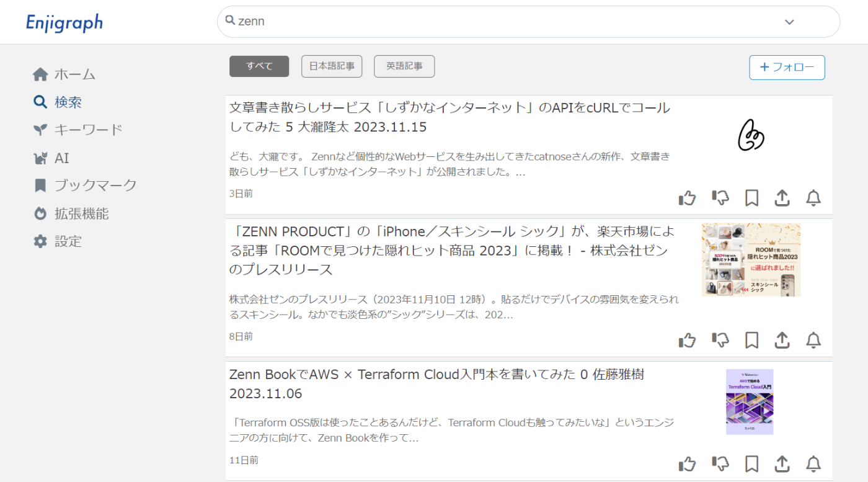Dislike the しずかなインターネット cURL article
Viewport: 868px width, 482px height.
pos(720,198)
